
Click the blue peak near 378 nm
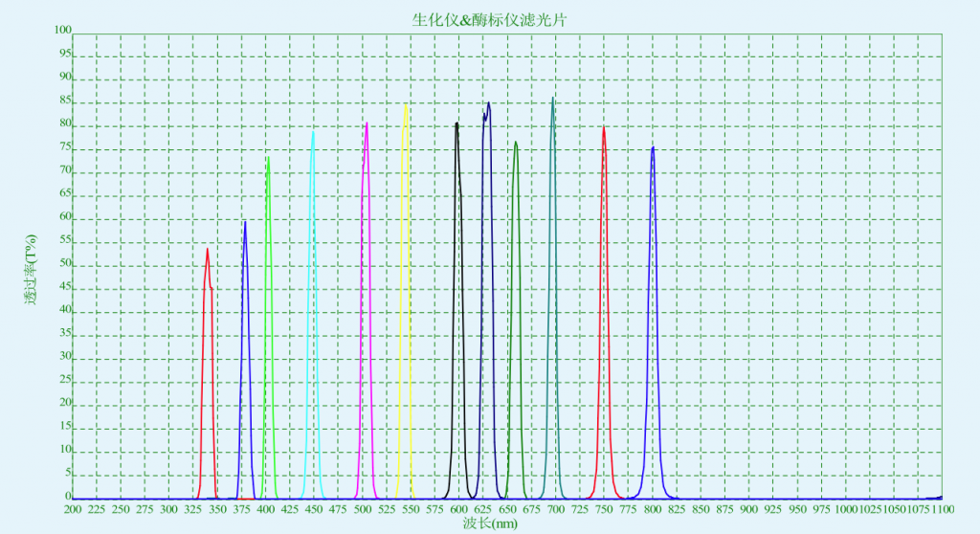(x=245, y=224)
